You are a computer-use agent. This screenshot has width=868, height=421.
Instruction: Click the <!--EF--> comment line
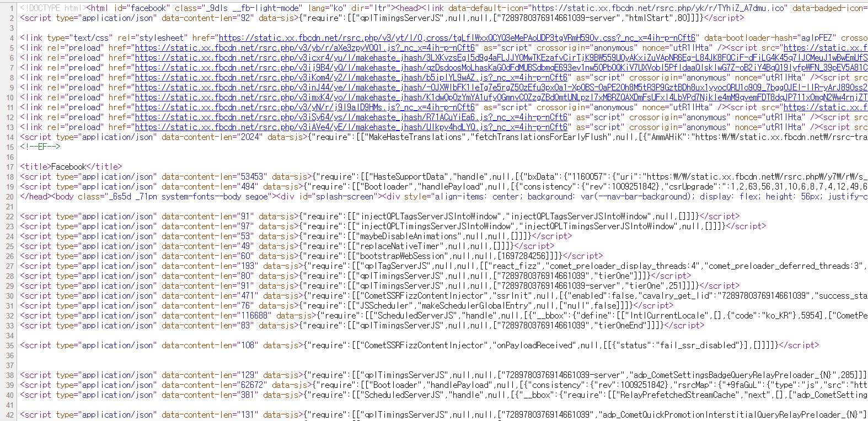(x=40, y=147)
